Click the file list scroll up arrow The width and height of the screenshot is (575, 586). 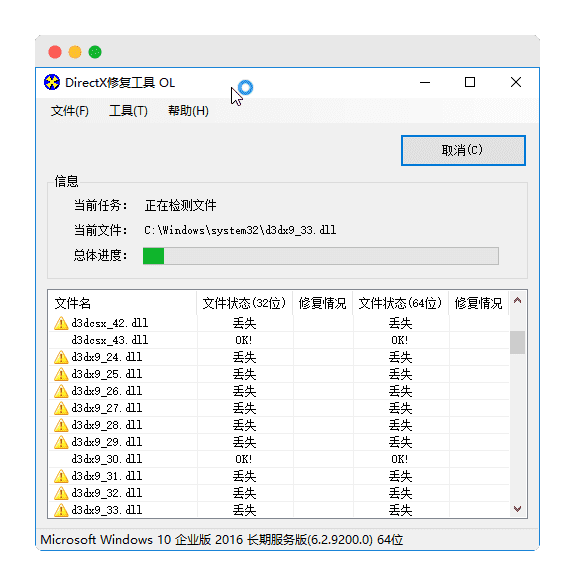click(x=517, y=300)
